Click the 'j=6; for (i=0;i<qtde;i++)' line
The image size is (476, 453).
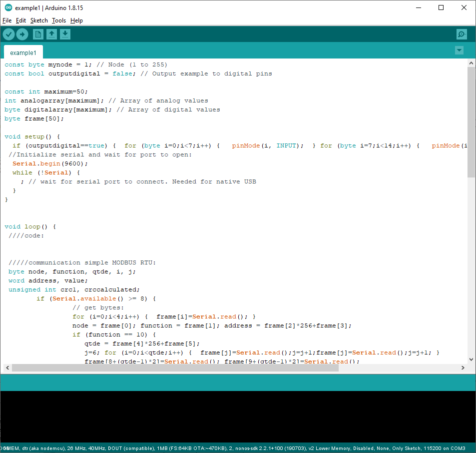click(262, 352)
